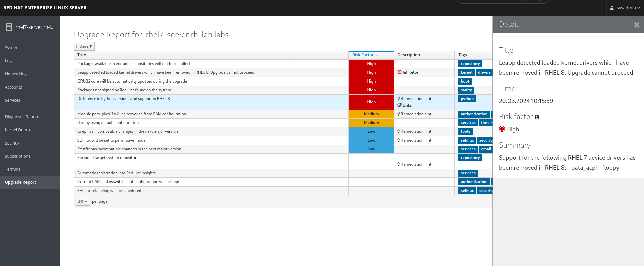644x266 pixels.
Task: Click the Risk factor info icon
Action: [x=537, y=117]
